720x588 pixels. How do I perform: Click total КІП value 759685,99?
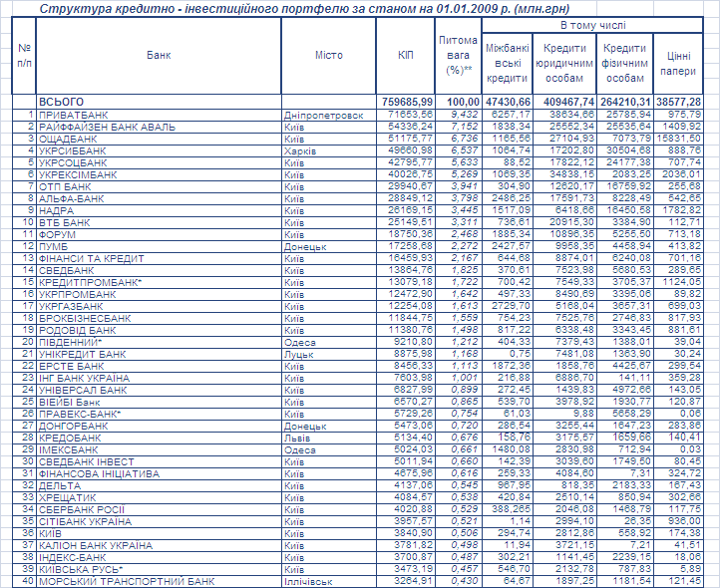[x=405, y=102]
